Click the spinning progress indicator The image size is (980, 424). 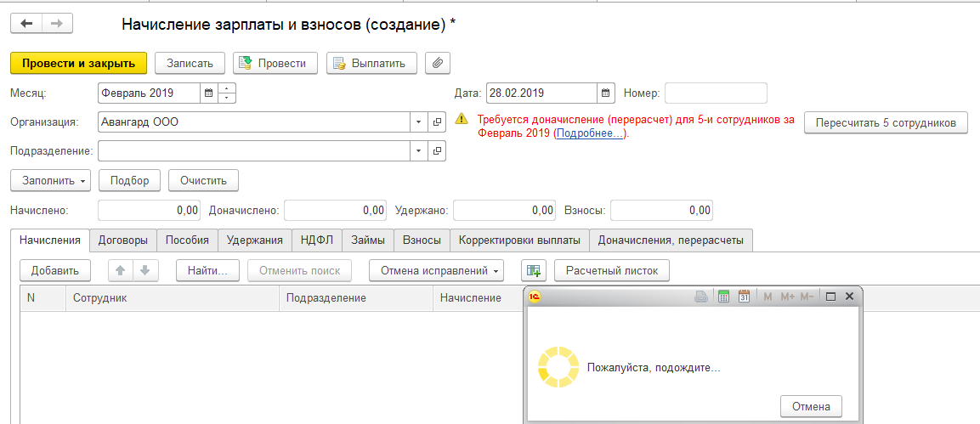(x=559, y=366)
